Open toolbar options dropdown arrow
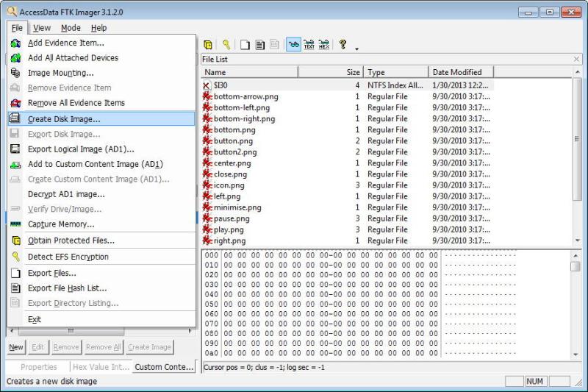588x392 pixels. click(356, 49)
